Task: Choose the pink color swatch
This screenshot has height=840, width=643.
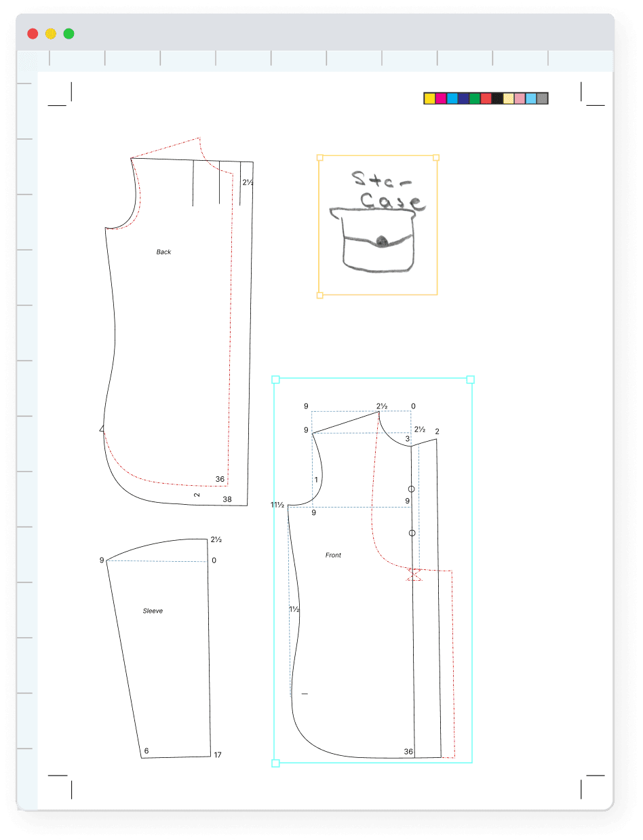Action: pos(520,98)
